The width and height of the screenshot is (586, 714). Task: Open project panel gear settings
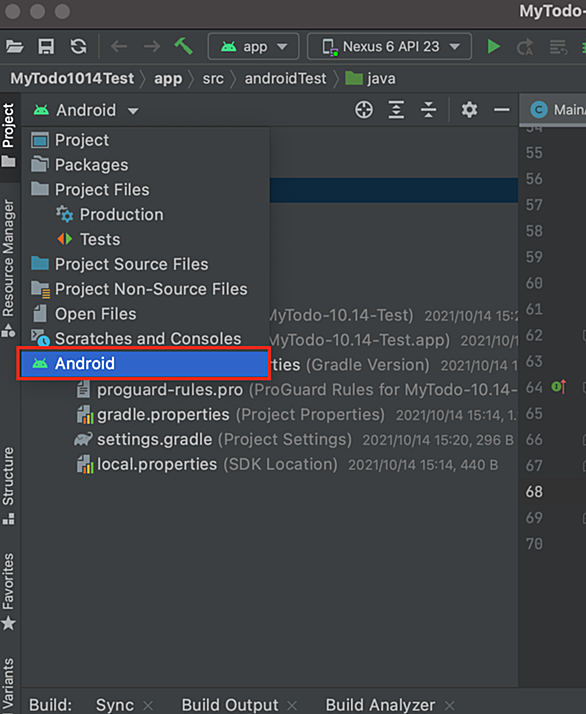point(469,110)
